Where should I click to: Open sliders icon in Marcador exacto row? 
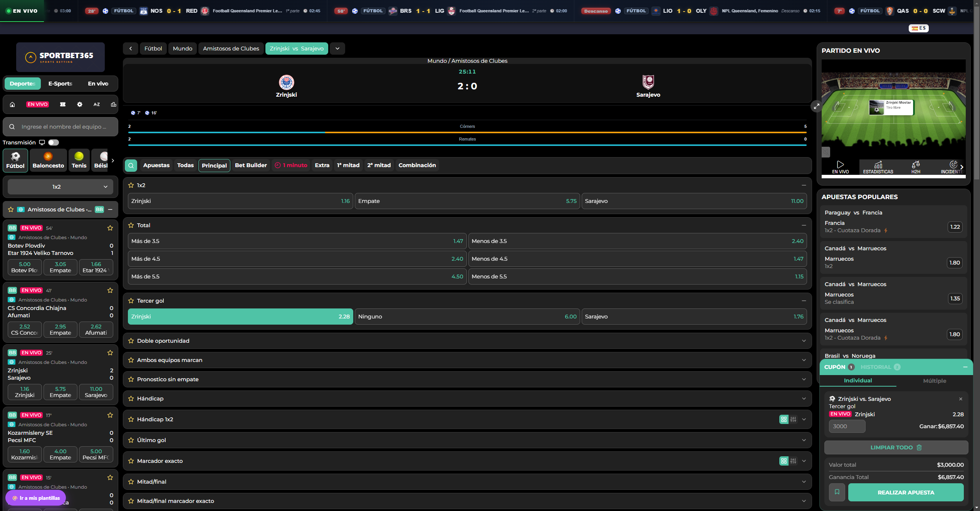793,461
